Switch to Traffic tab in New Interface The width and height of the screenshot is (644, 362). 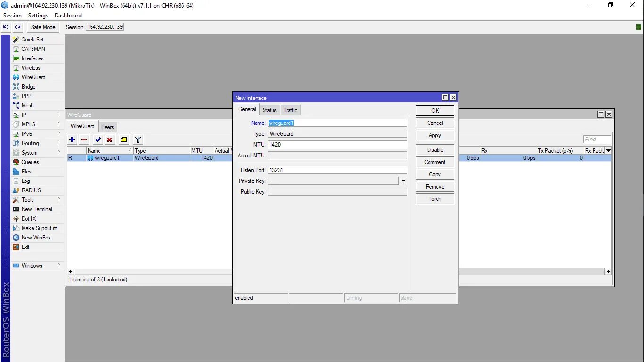[x=290, y=110]
